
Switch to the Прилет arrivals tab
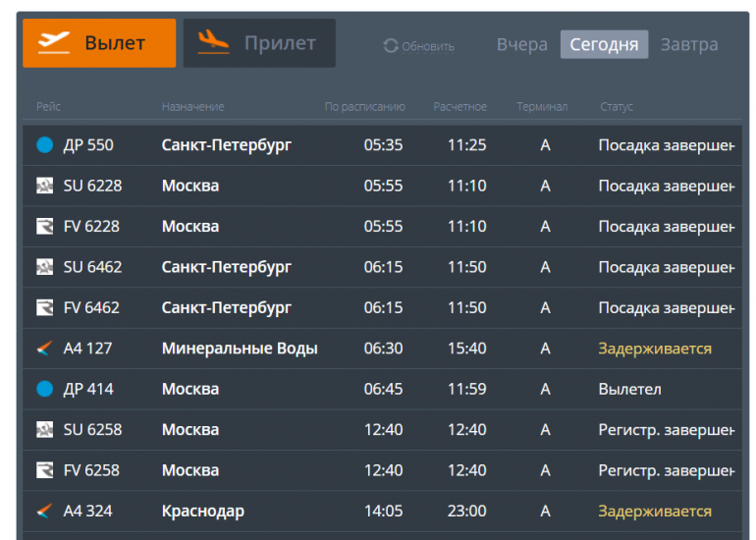pos(259,43)
